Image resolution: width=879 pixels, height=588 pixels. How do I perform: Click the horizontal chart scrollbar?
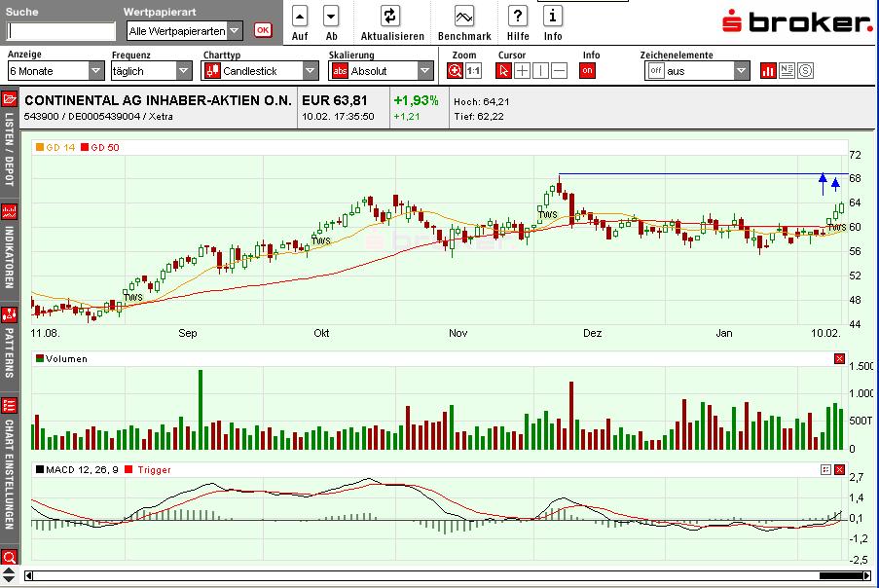(438, 575)
